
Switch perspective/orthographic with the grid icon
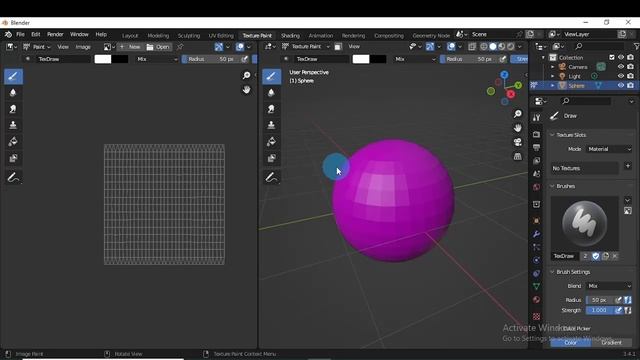point(518,156)
